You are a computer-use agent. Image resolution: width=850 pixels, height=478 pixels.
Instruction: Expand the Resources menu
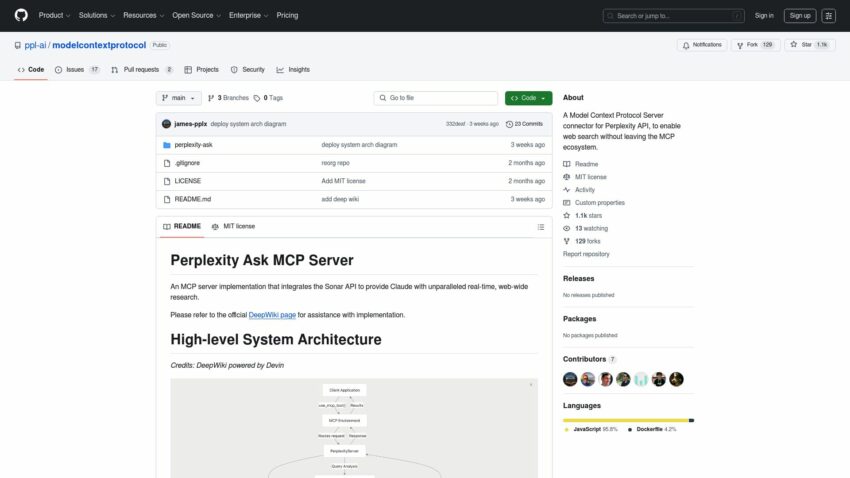(143, 15)
